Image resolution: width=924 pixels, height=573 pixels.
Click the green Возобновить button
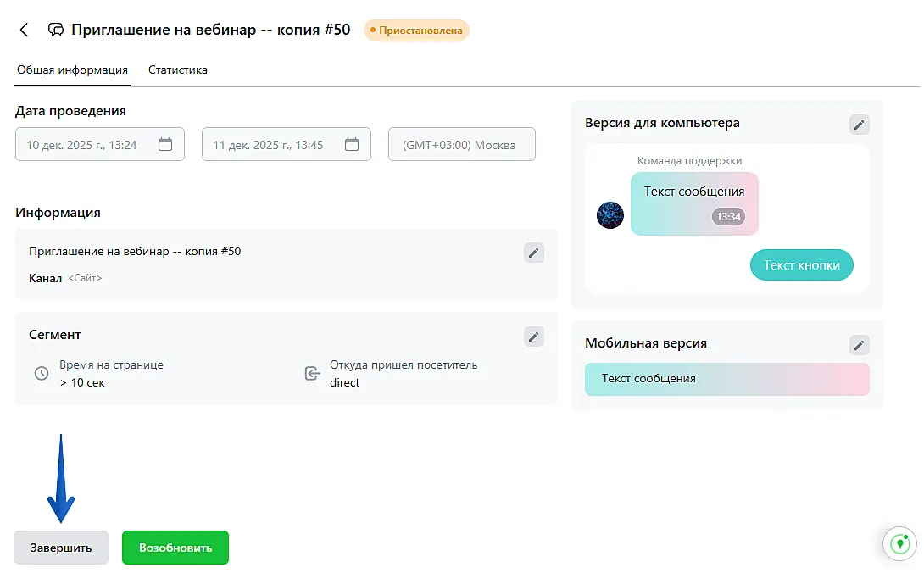(175, 548)
